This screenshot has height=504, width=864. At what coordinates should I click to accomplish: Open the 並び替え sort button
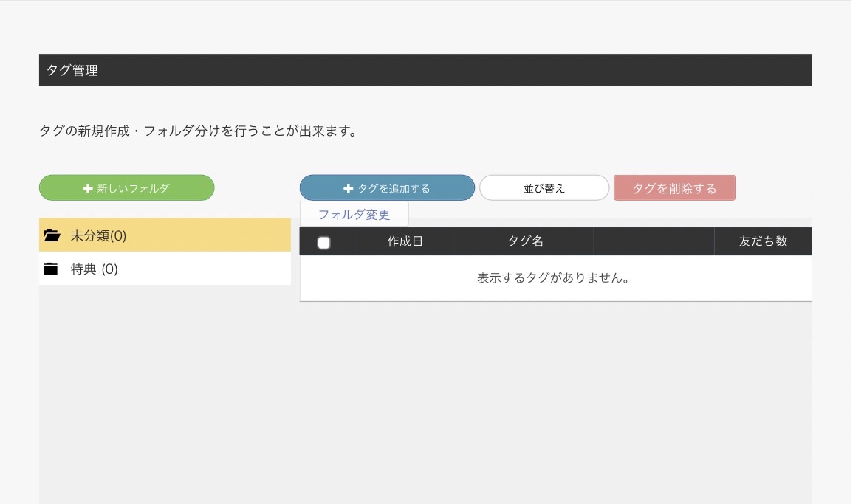click(x=544, y=188)
